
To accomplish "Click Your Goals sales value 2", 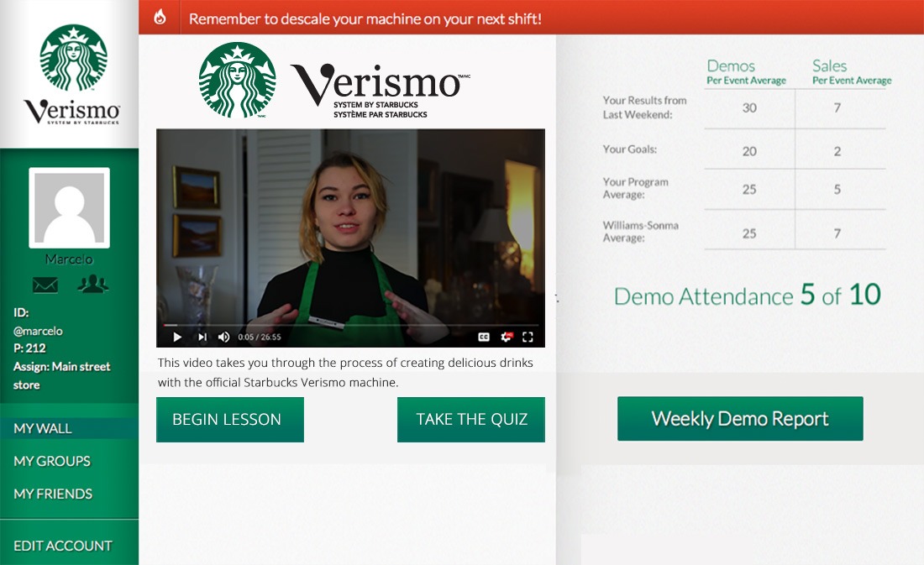I will (x=837, y=151).
